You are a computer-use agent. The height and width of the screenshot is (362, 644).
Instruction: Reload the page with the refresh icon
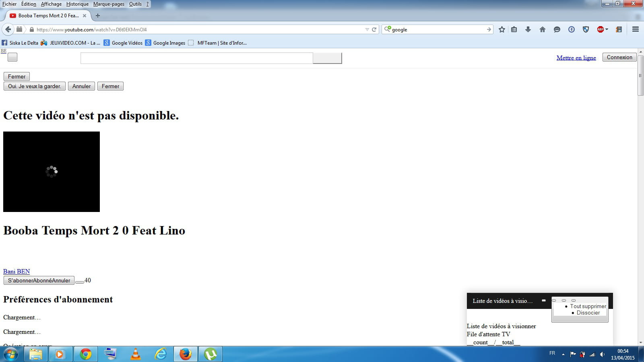[x=374, y=29]
